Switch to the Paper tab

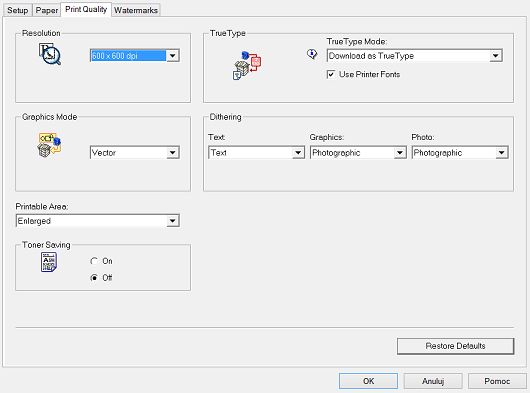point(47,10)
